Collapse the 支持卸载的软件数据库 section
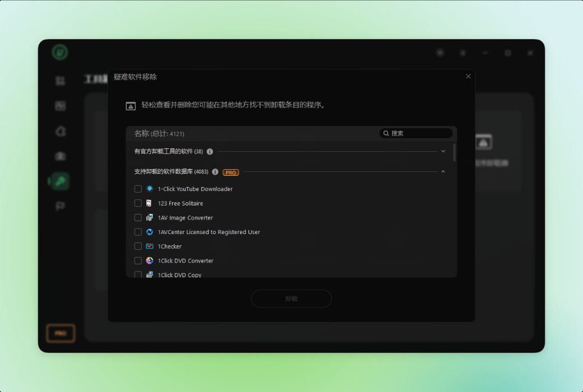 point(443,172)
